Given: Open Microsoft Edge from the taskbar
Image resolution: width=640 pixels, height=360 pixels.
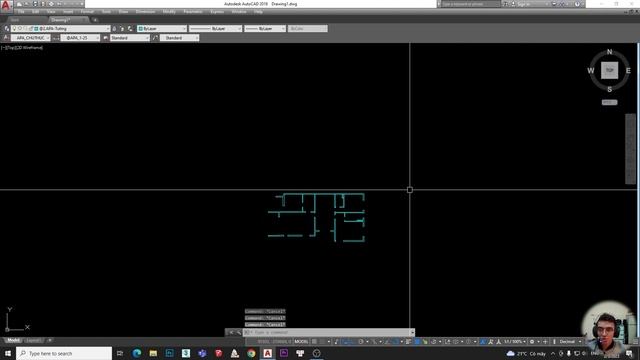Looking at the screenshot, I should (x=137, y=353).
